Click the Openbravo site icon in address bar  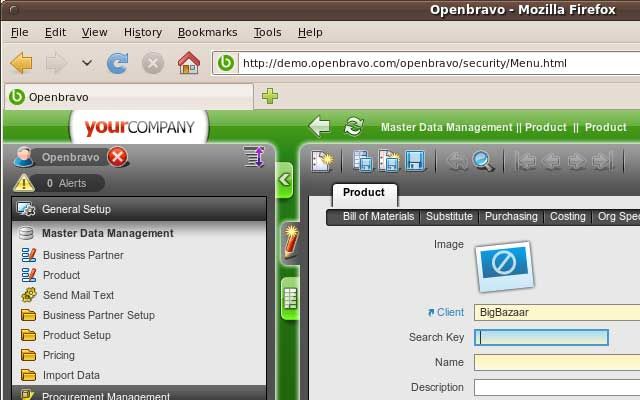click(226, 63)
